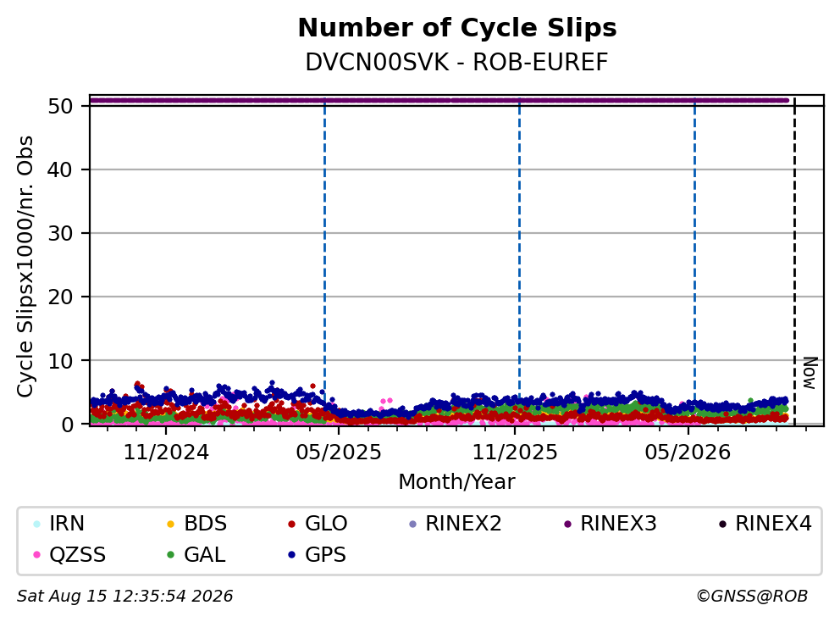Click the two pink QZSS outlier dots mid-2025

click(386, 401)
